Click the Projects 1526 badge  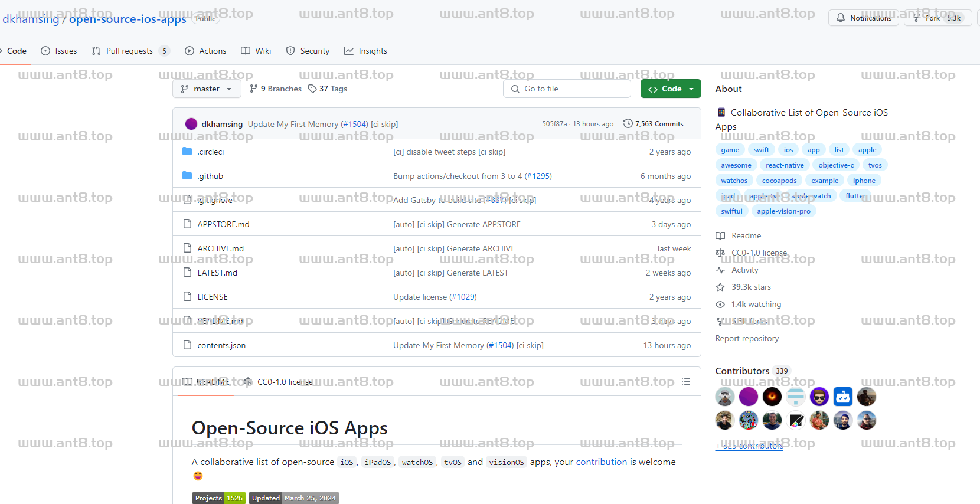click(x=218, y=498)
